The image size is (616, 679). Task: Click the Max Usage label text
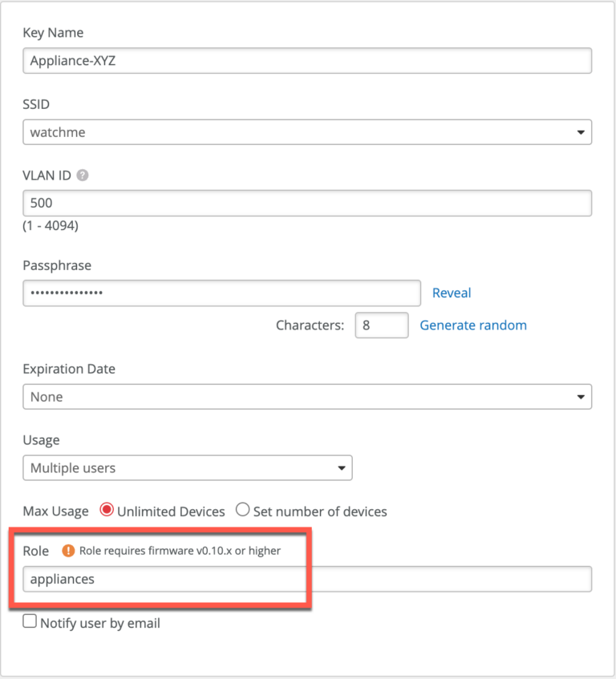[x=55, y=511]
